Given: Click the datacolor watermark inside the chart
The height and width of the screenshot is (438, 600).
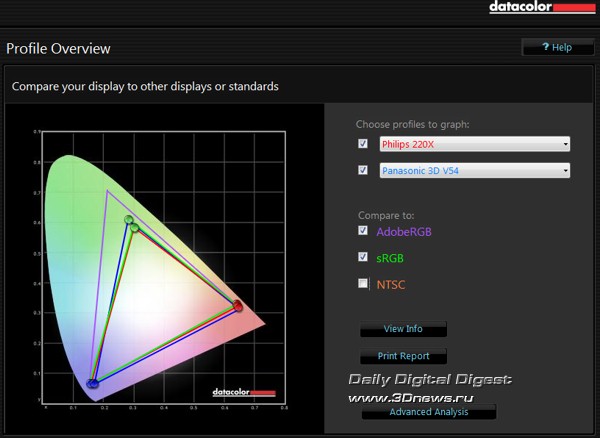Looking at the screenshot, I should click(x=244, y=390).
